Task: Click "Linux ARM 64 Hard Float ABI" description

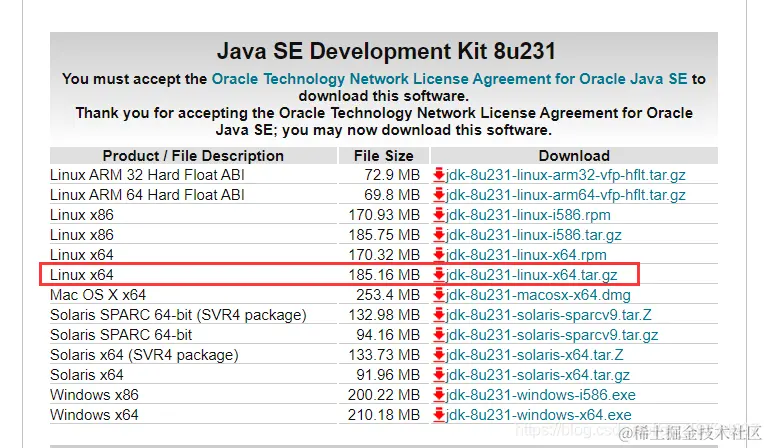Action: (147, 195)
